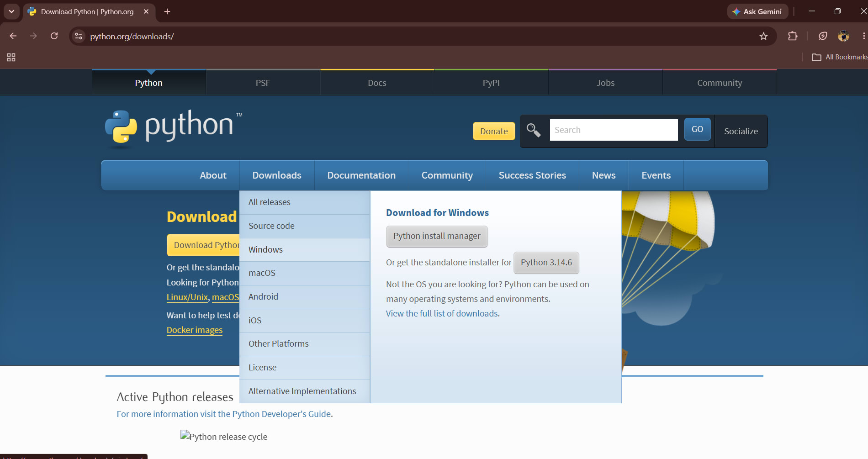Open the About navigation menu
868x459 pixels.
coord(213,175)
